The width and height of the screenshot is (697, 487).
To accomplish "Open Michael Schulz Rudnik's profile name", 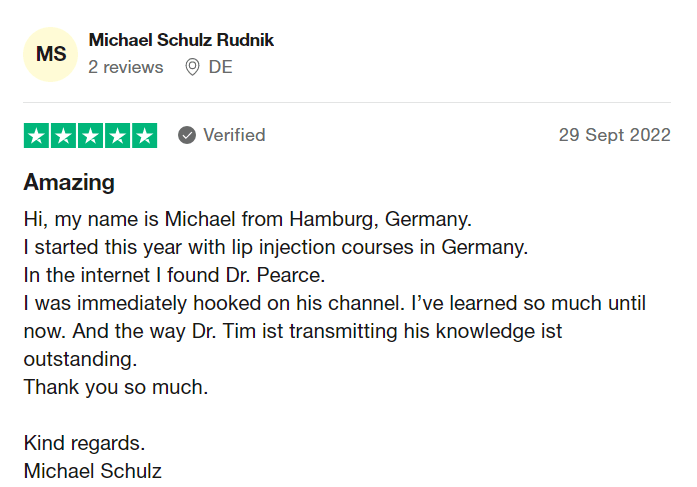I will 181,40.
